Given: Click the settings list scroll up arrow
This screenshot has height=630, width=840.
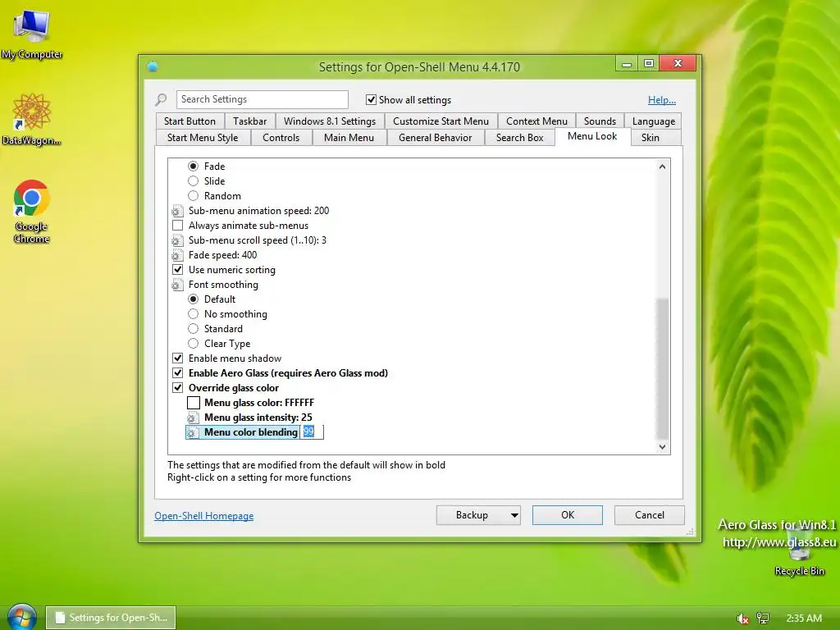Looking at the screenshot, I should [663, 167].
